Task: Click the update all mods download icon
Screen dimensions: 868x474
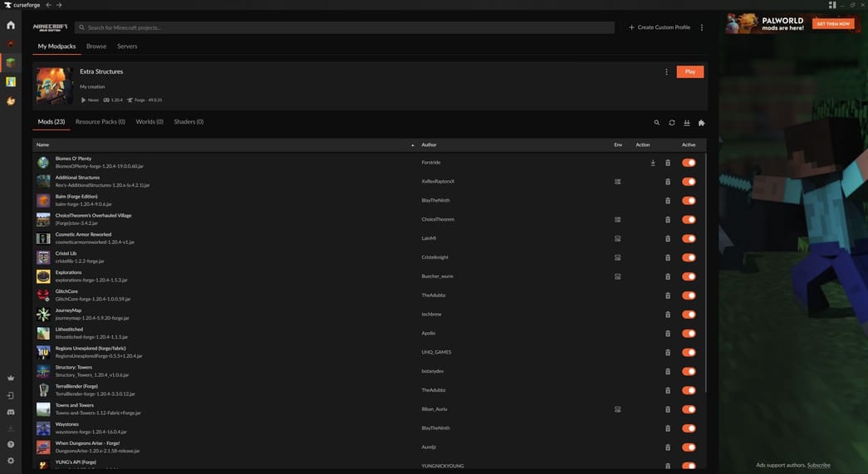Action: click(x=687, y=123)
